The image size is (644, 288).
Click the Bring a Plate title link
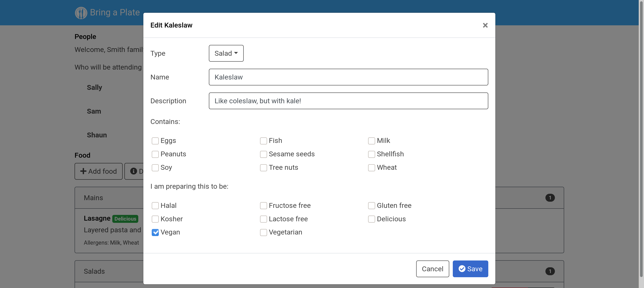click(x=115, y=12)
